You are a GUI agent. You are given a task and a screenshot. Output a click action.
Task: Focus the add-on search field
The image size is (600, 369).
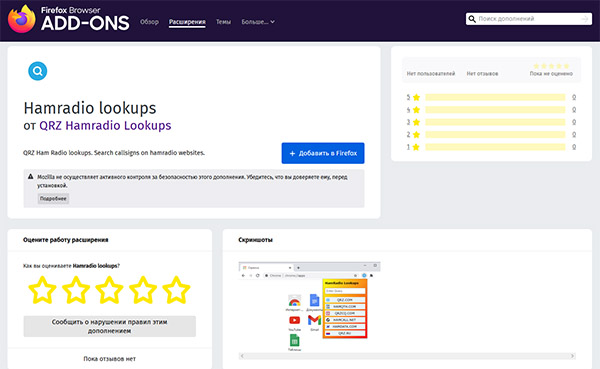tap(528, 19)
